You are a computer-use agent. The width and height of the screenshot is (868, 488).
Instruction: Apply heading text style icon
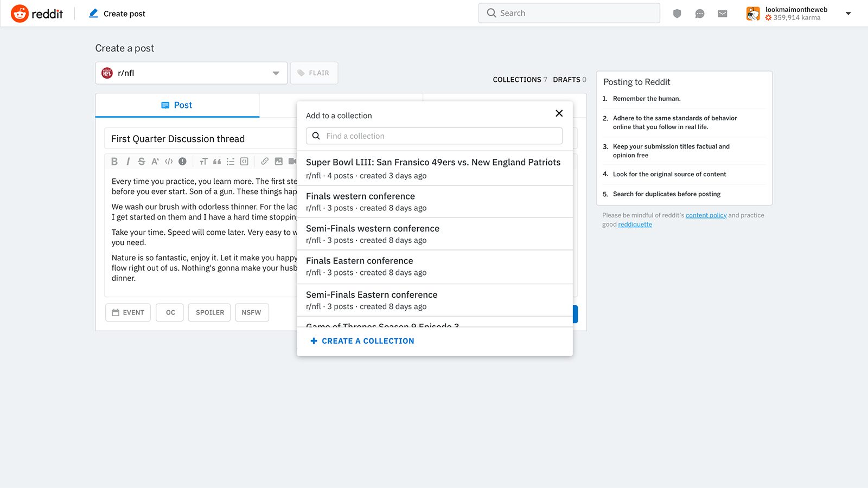pyautogui.click(x=203, y=162)
